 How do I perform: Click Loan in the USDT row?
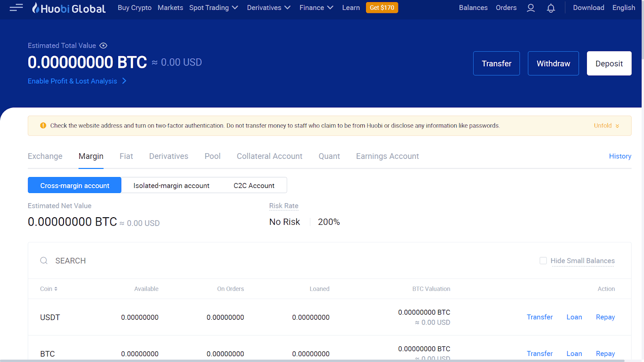pos(574,317)
